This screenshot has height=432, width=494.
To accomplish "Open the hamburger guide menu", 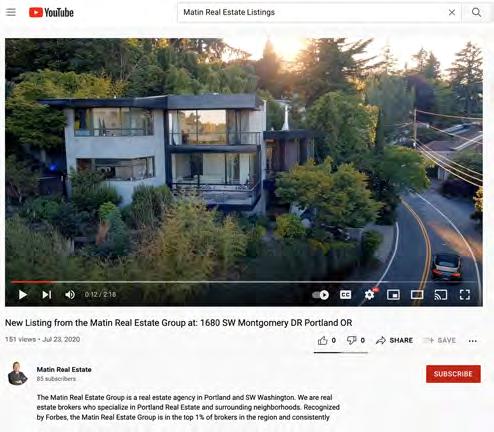I will click(x=11, y=12).
